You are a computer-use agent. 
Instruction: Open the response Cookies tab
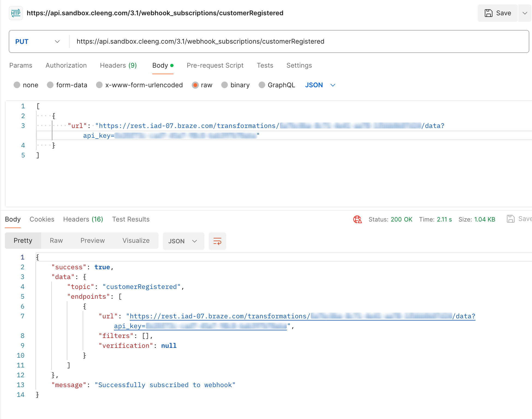[x=42, y=219]
